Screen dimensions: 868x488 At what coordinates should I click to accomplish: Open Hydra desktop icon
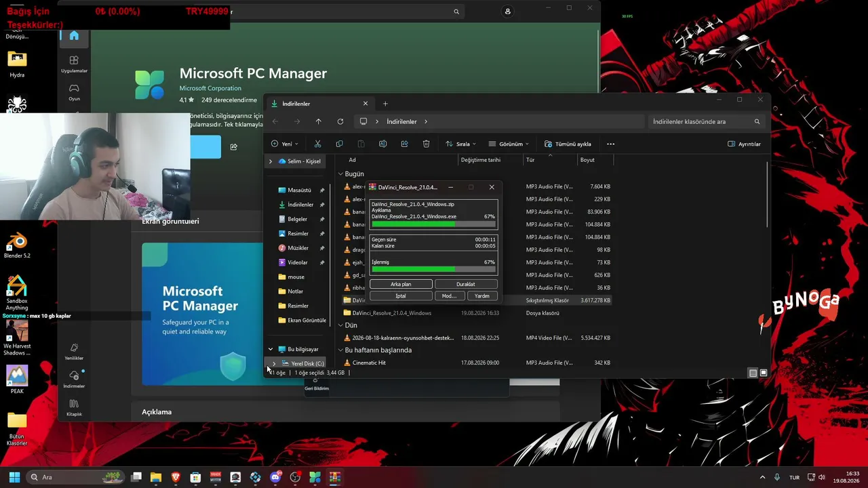point(17,64)
